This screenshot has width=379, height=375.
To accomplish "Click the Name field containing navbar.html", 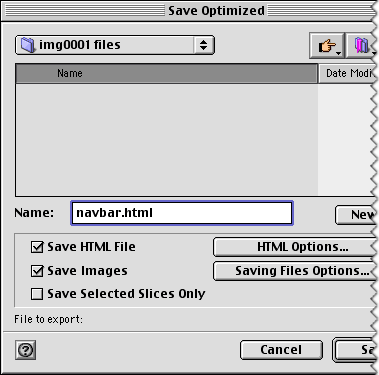I will (x=182, y=213).
